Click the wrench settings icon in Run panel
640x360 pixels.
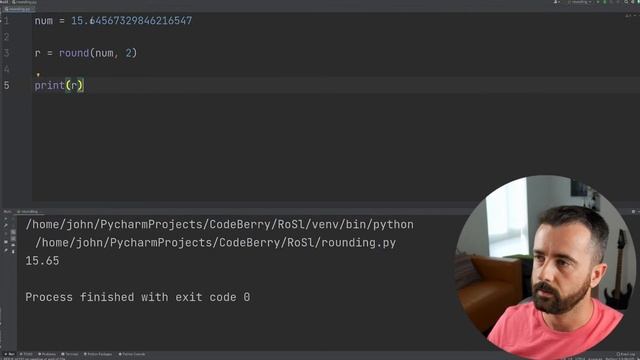[x=6, y=226]
